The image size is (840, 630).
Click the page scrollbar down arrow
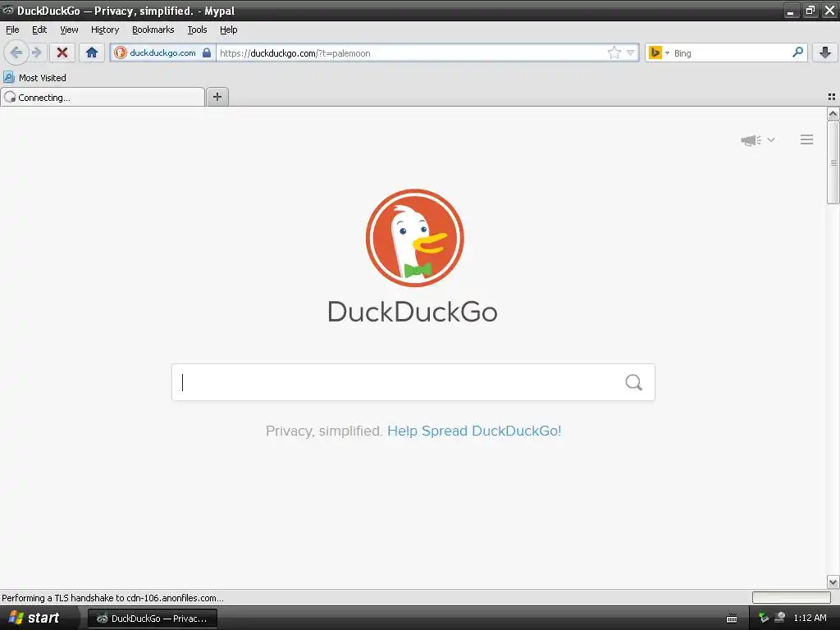point(833,582)
